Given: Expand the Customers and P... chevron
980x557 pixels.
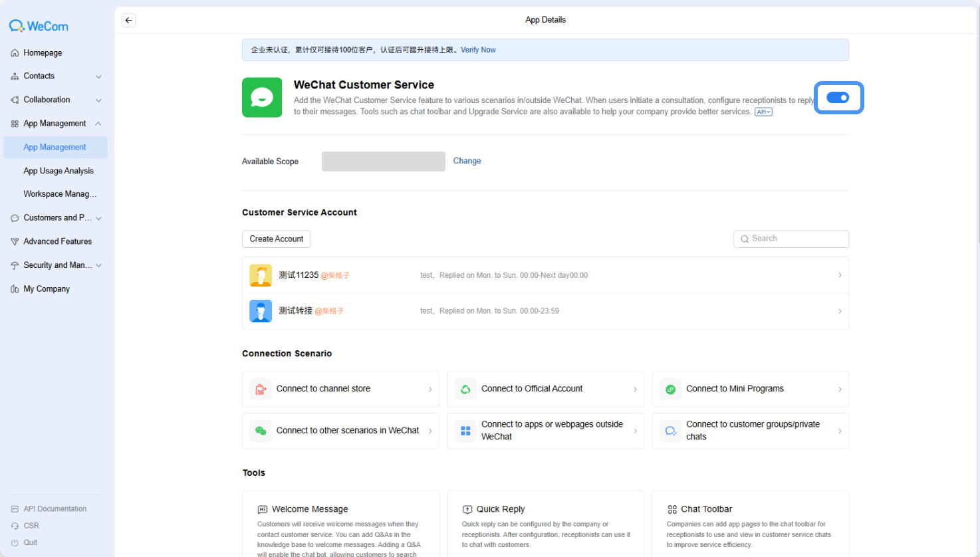Looking at the screenshot, I should [x=98, y=218].
